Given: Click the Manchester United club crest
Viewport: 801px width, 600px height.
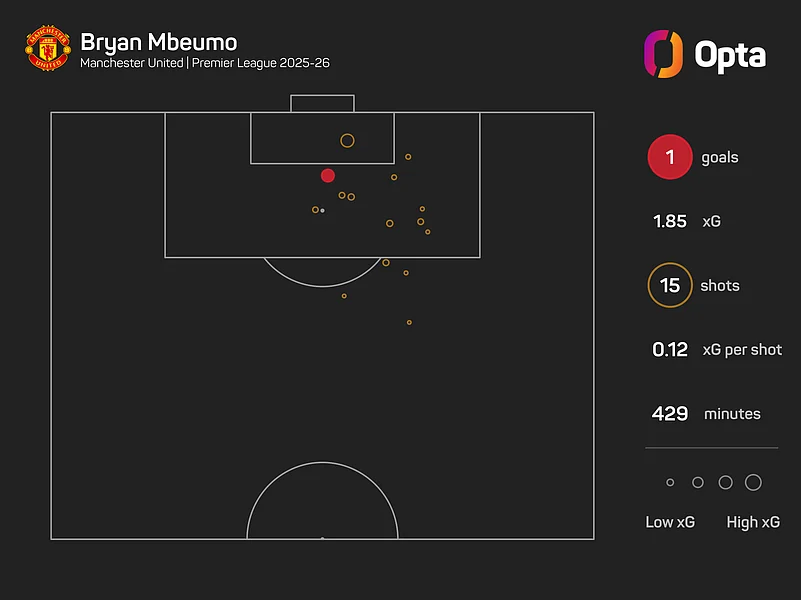Looking at the screenshot, I should tap(48, 49).
